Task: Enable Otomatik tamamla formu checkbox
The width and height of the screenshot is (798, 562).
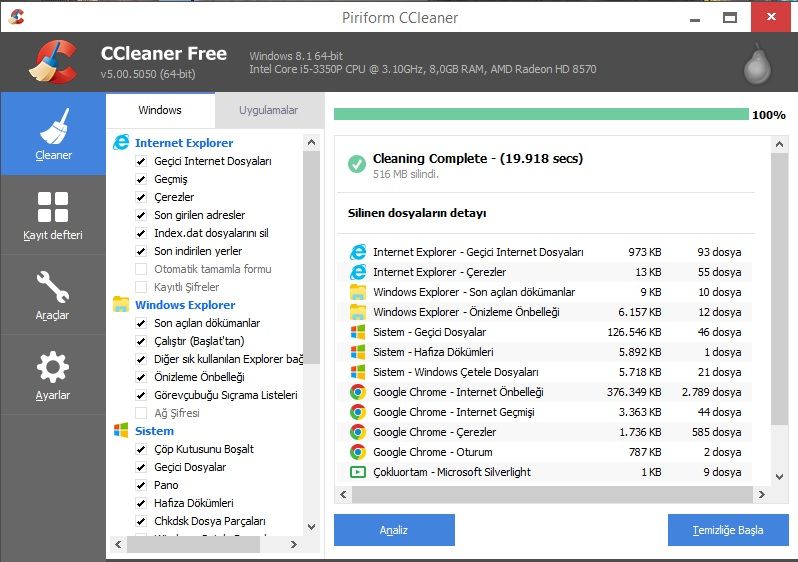Action: [x=141, y=269]
